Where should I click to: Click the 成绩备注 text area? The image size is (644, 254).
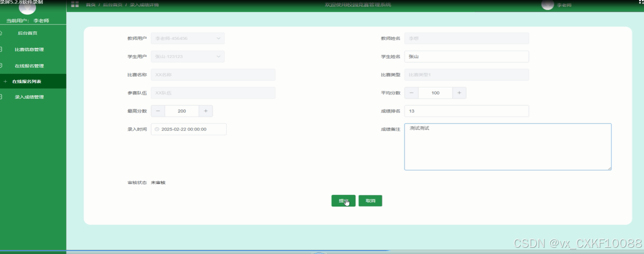(x=508, y=147)
